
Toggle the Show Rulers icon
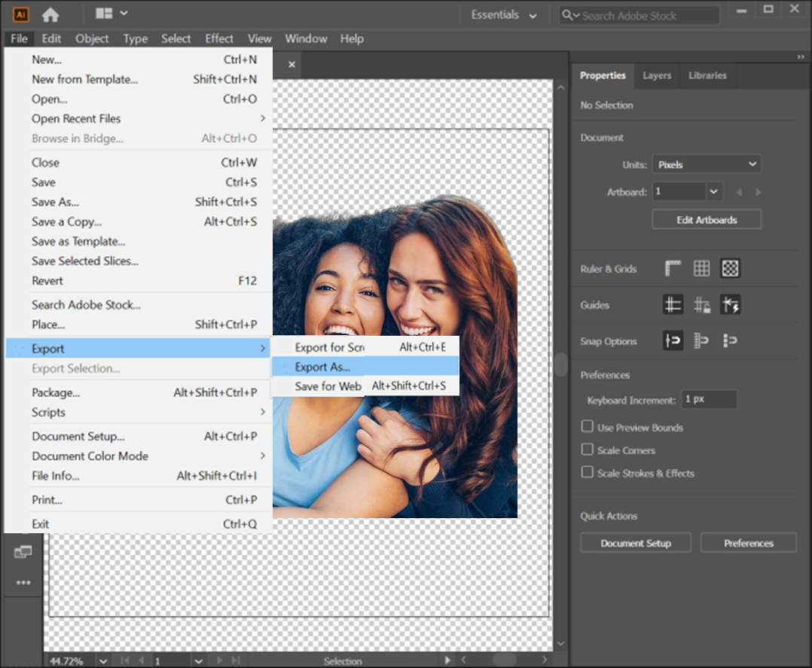(x=673, y=268)
